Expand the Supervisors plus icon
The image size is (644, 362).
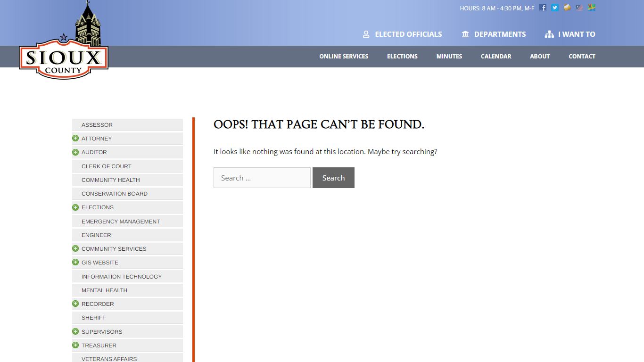click(75, 332)
